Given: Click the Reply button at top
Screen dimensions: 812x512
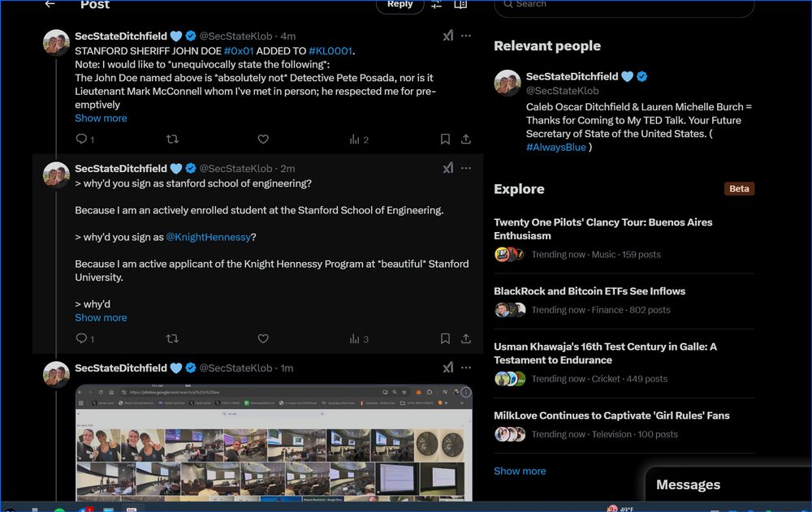Looking at the screenshot, I should tap(400, 5).
